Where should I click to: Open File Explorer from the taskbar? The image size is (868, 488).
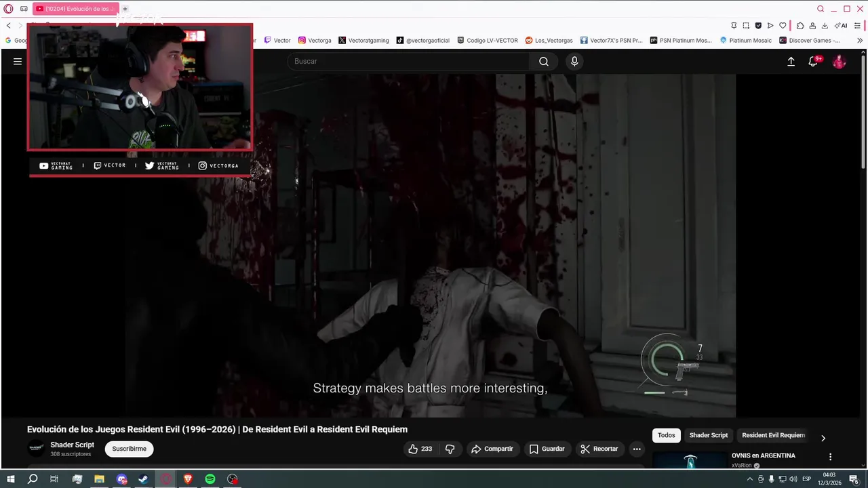(99, 479)
